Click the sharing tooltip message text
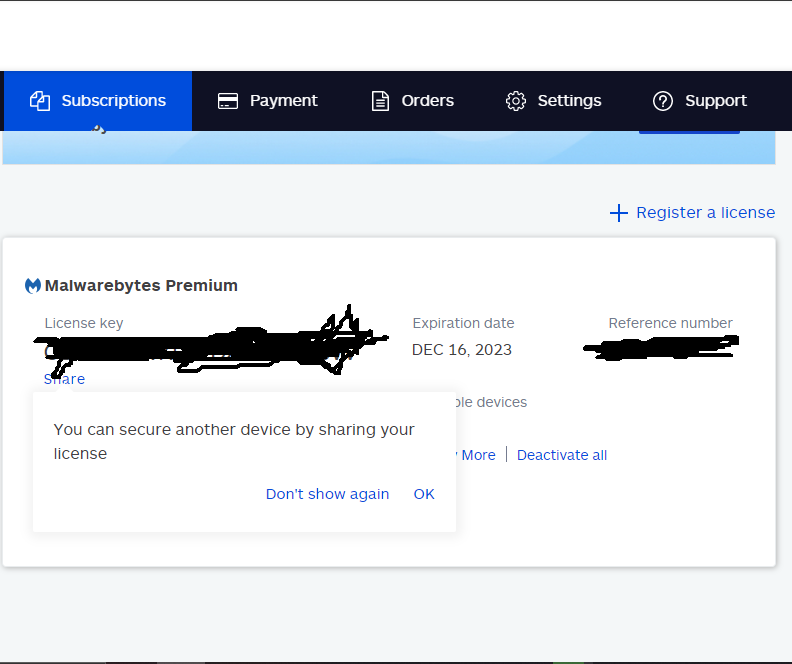 [x=234, y=441]
